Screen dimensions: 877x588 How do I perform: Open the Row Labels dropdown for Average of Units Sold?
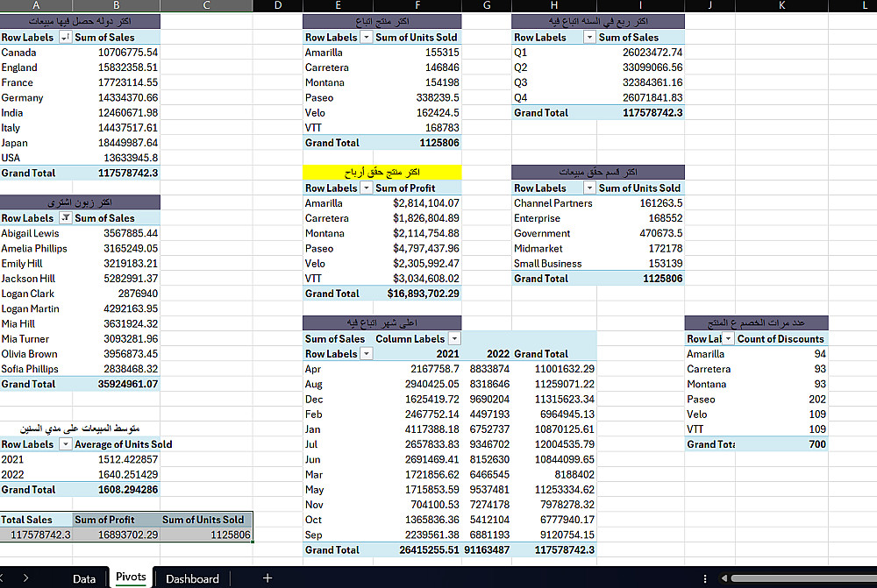pos(65,444)
